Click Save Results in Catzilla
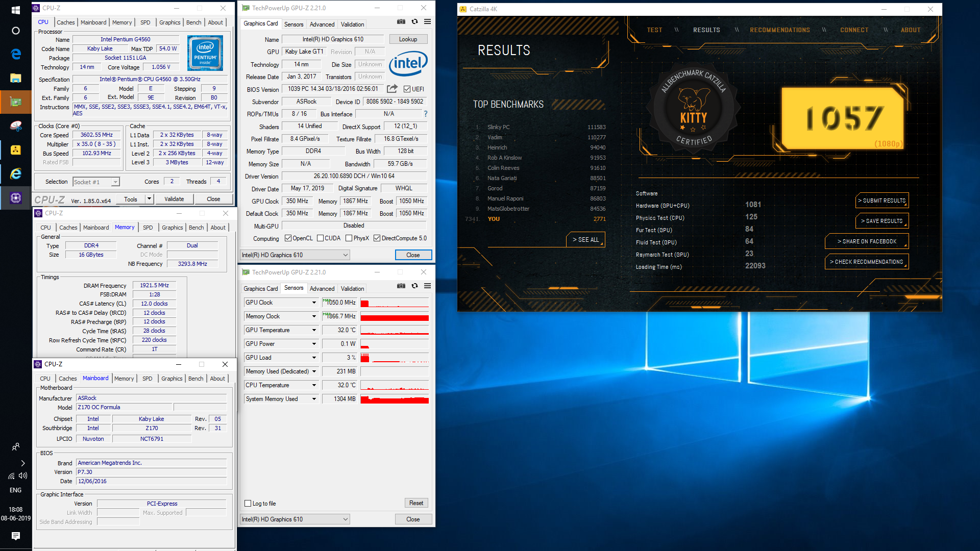This screenshot has height=551, width=980. (881, 221)
